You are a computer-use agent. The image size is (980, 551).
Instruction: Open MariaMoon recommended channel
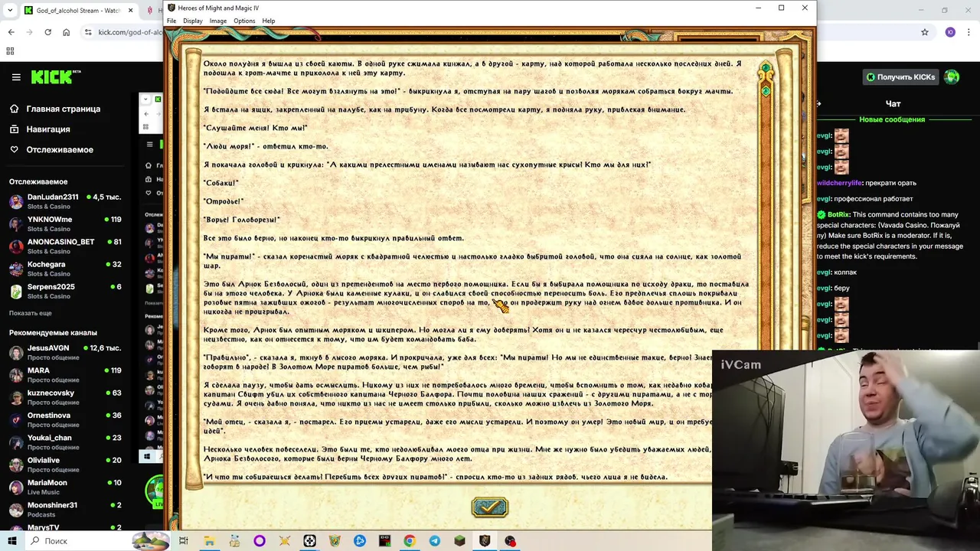65,487
